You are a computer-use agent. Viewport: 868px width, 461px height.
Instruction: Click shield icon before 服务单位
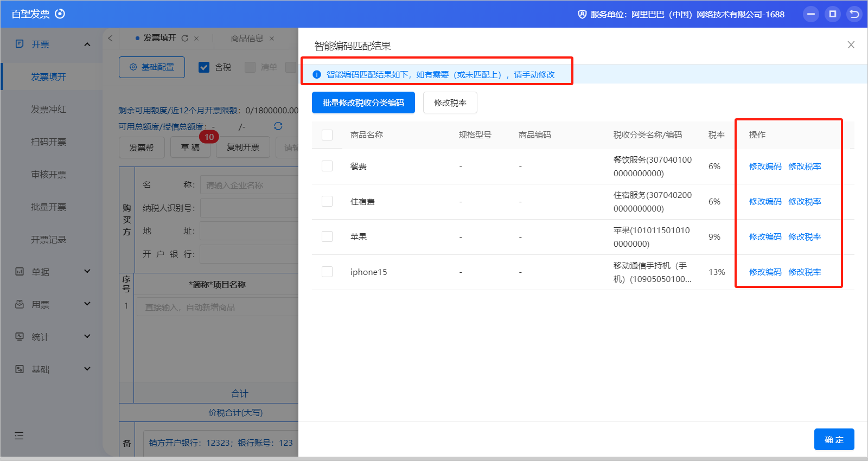point(582,14)
